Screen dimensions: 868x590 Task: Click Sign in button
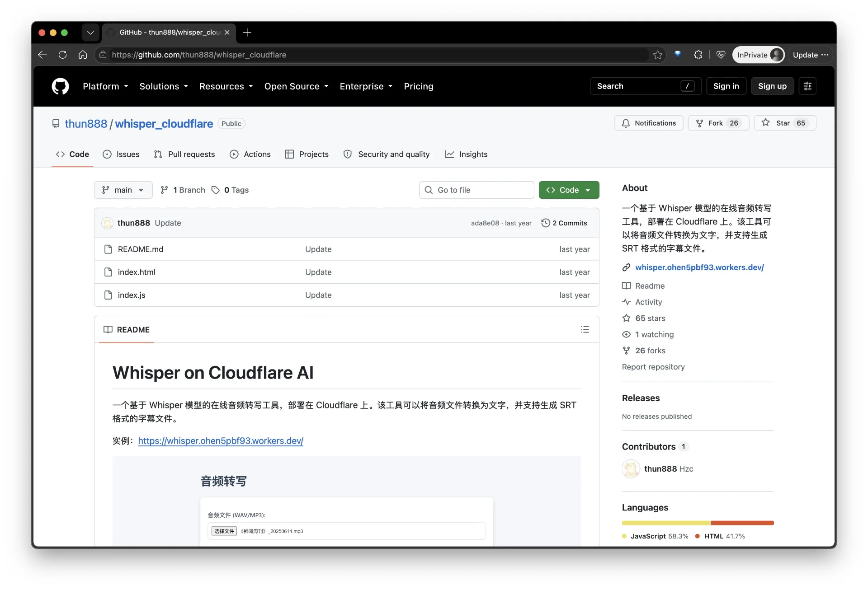(726, 86)
